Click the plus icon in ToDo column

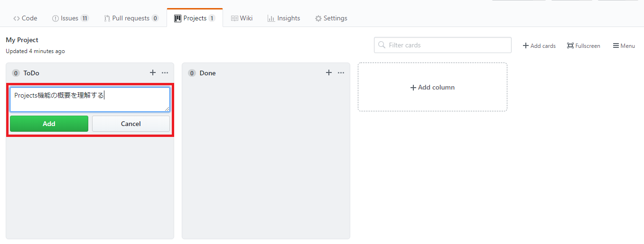point(153,72)
